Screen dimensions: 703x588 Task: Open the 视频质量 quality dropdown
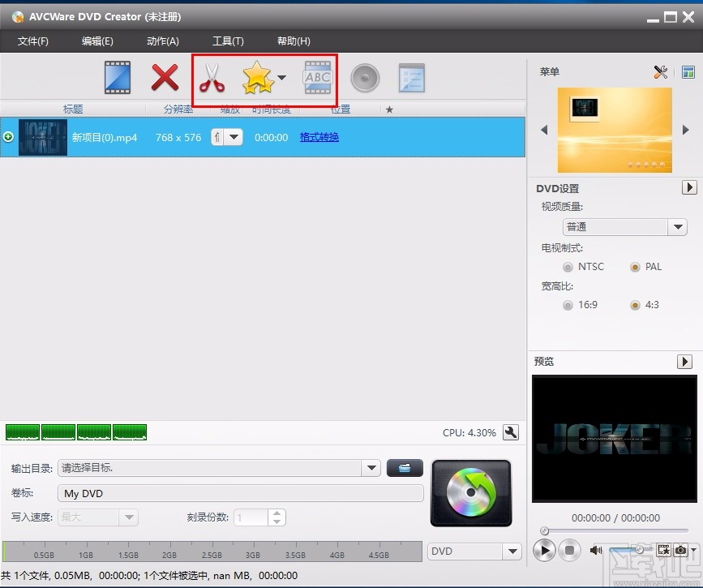click(x=678, y=227)
